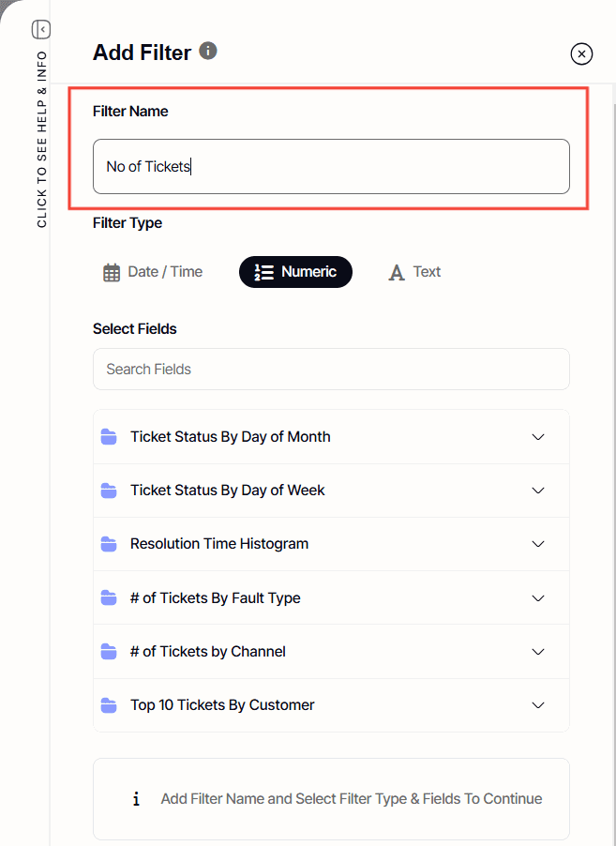
Task: Select the Date / Time filter type
Action: tap(153, 272)
